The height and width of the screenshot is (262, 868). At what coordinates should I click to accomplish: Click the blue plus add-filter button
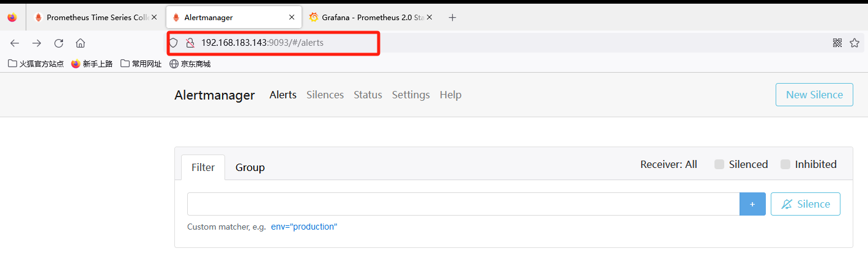click(x=752, y=204)
